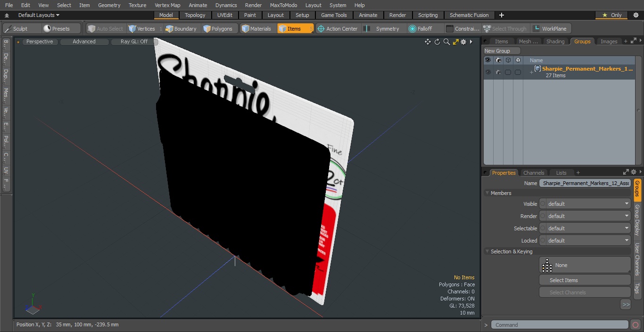The image size is (644, 332).
Task: Tick second checkbox in Sharpie group row
Action: (x=518, y=72)
